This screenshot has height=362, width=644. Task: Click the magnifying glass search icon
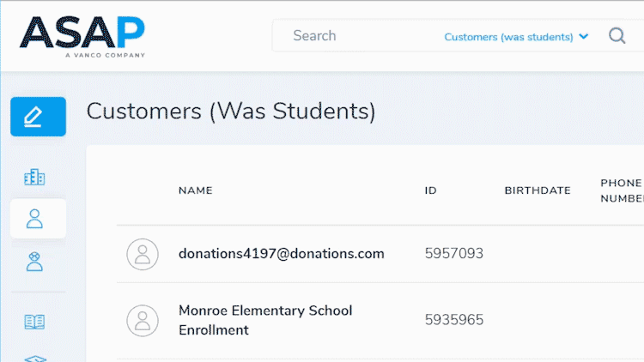coord(617,36)
